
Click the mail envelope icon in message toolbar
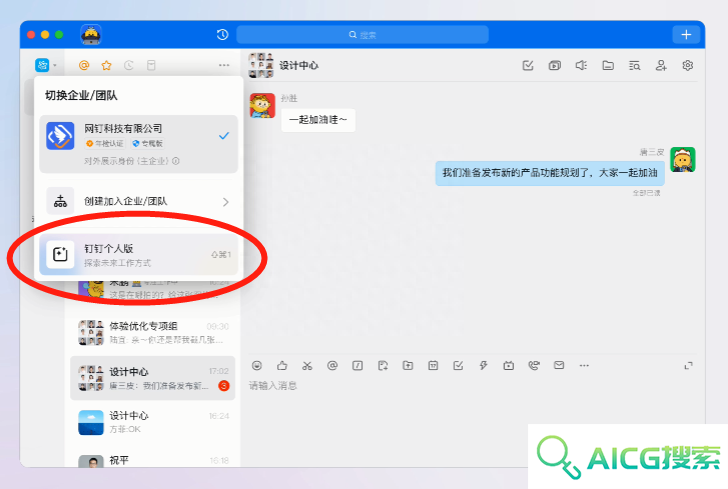pyautogui.click(x=559, y=365)
